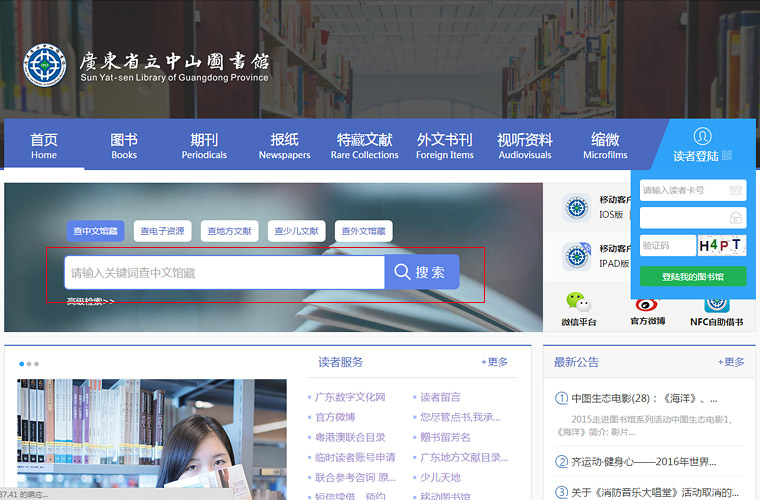This screenshot has height=500, width=760.
Task: Open 临时读者账号申请 link
Action: click(355, 457)
